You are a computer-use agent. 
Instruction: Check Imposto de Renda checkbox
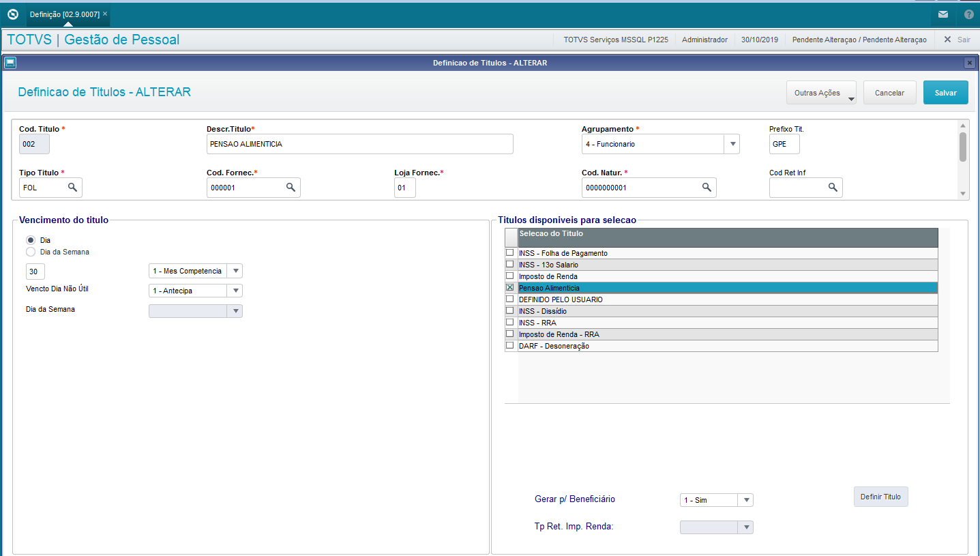(509, 276)
